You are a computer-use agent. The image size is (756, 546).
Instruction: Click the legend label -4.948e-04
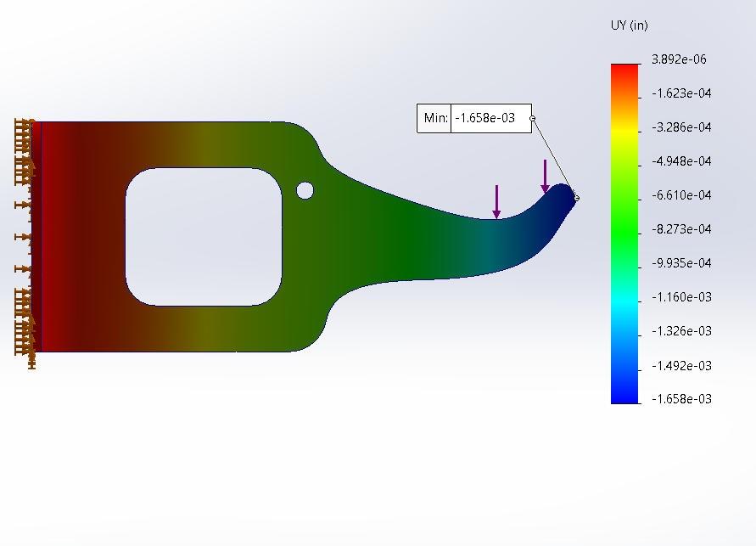tap(682, 161)
